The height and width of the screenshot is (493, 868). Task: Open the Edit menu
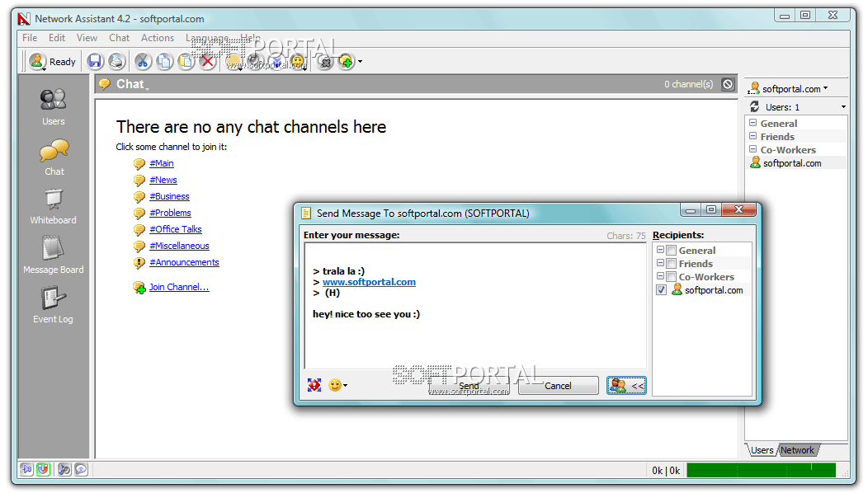point(56,38)
